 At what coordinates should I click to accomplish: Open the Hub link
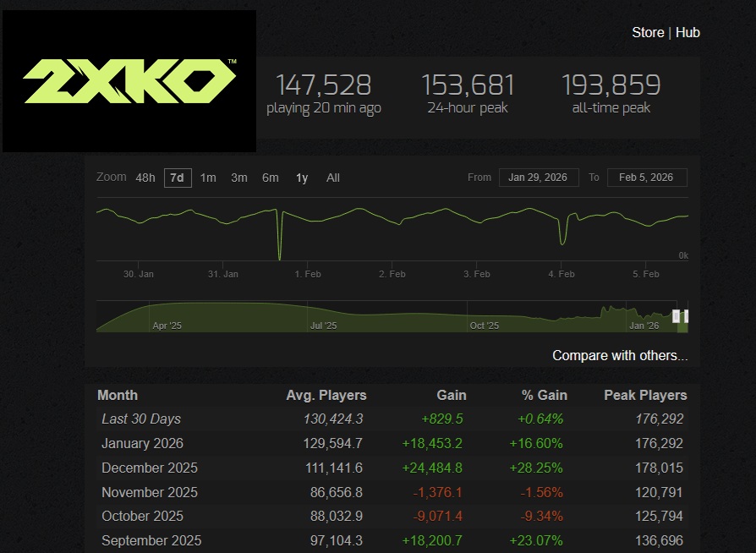pyautogui.click(x=688, y=32)
